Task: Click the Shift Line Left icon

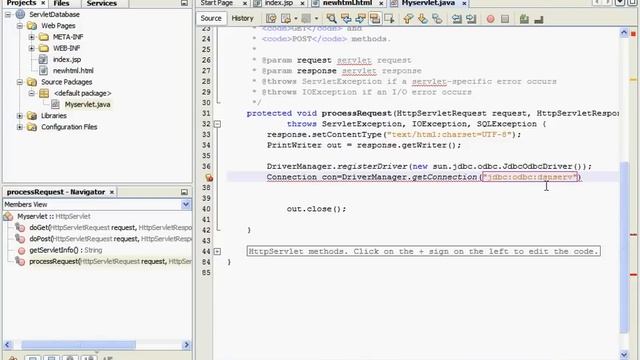Action: click(457, 19)
